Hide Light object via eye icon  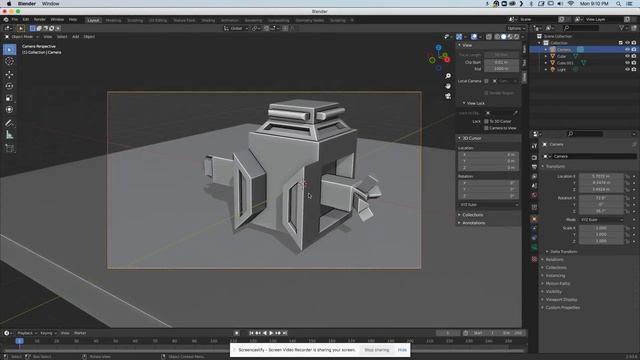[627, 69]
